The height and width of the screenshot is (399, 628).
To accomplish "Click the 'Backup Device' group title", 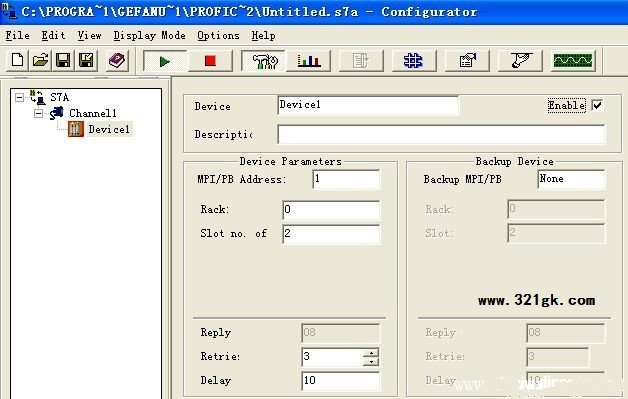I will (515, 161).
